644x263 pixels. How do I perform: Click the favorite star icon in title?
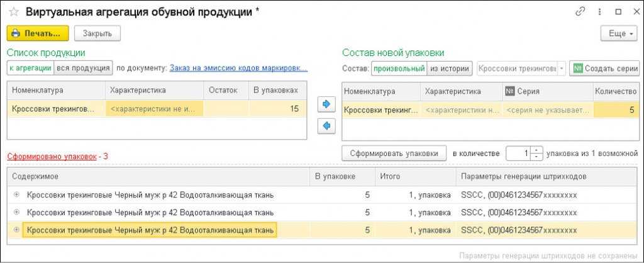(13, 12)
